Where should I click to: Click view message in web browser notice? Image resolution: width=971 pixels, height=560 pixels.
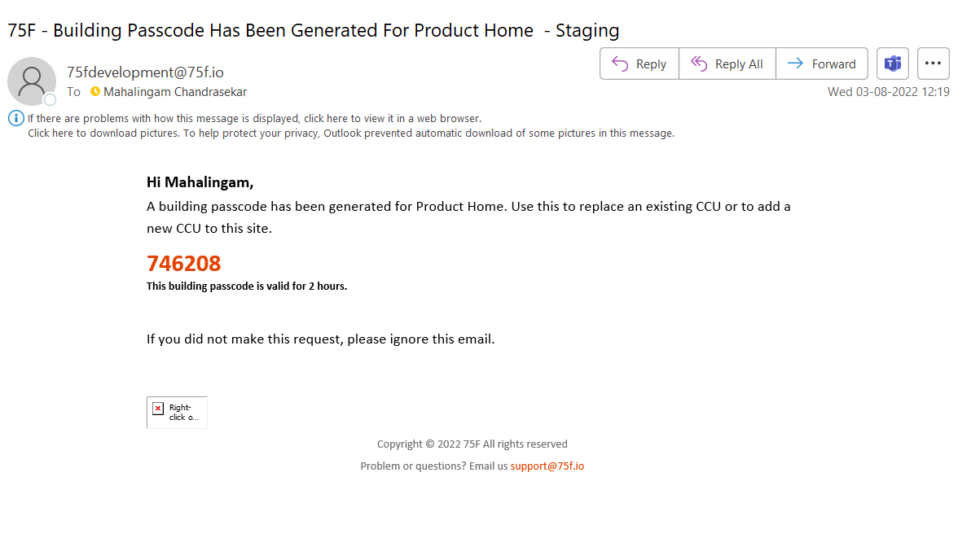pos(254,118)
